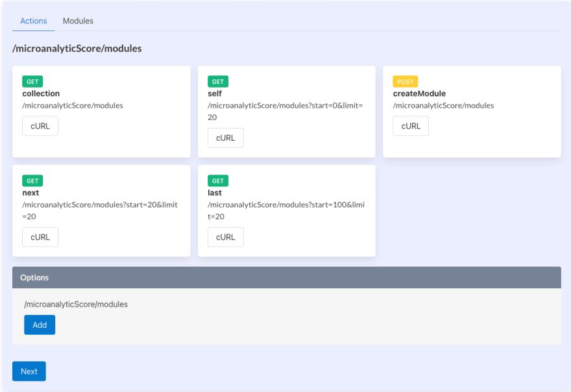Click URL with start=0&limit=20 in self card

285,111
